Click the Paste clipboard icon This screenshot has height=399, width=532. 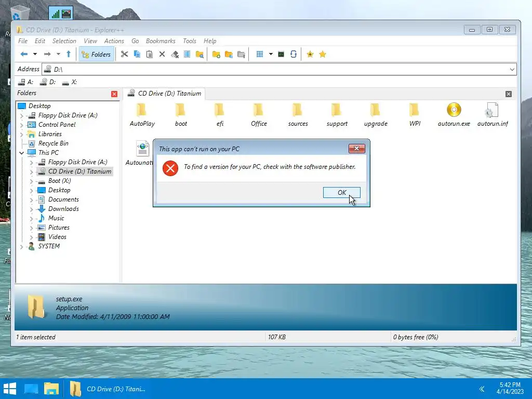point(149,54)
